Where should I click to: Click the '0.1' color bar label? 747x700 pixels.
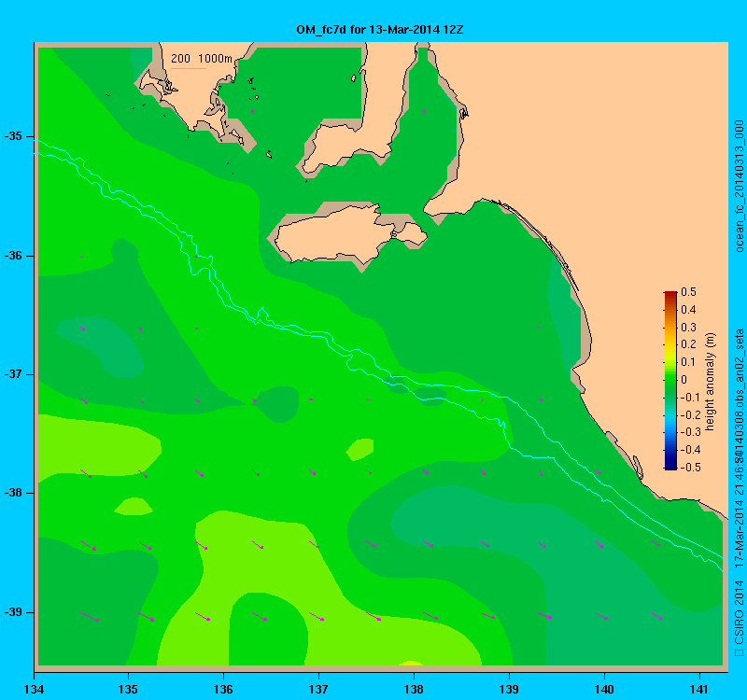tap(688, 362)
